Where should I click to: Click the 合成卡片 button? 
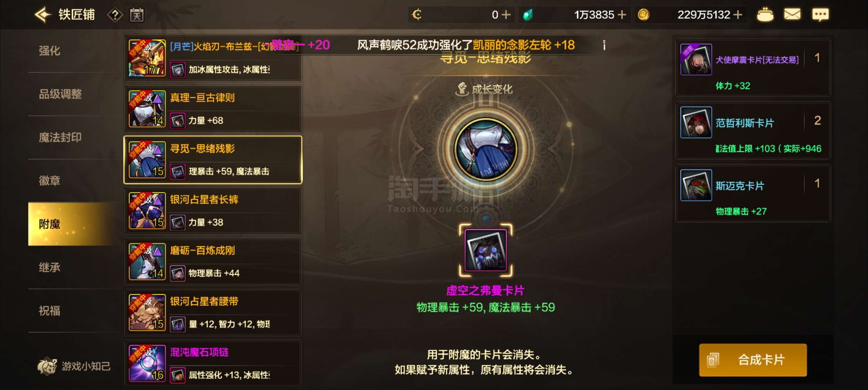753,360
